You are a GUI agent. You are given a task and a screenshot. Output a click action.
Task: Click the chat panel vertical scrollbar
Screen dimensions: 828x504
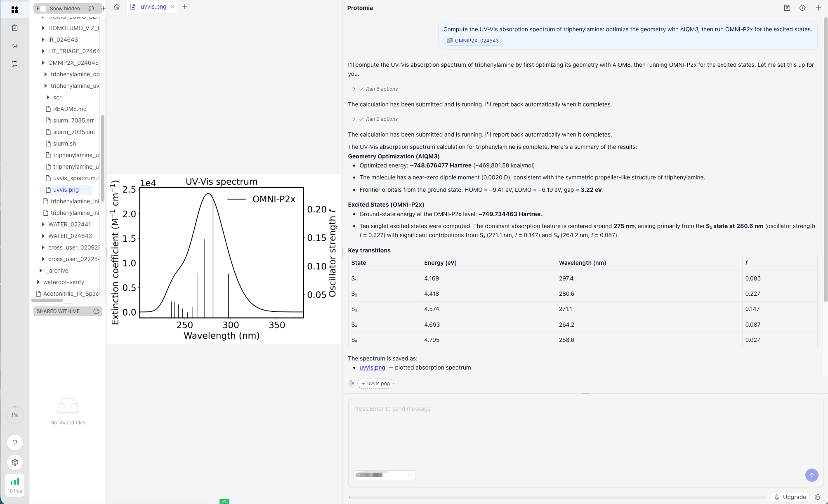[826, 160]
